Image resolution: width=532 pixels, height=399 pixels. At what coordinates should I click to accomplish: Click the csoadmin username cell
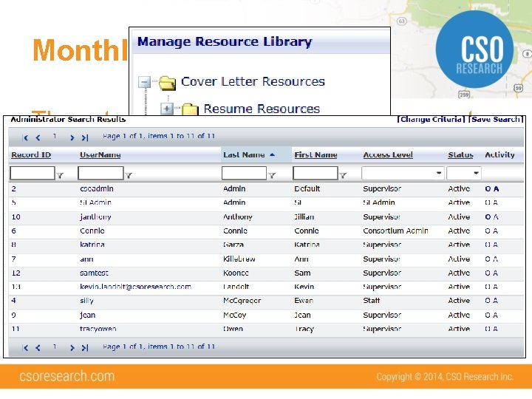tap(97, 188)
